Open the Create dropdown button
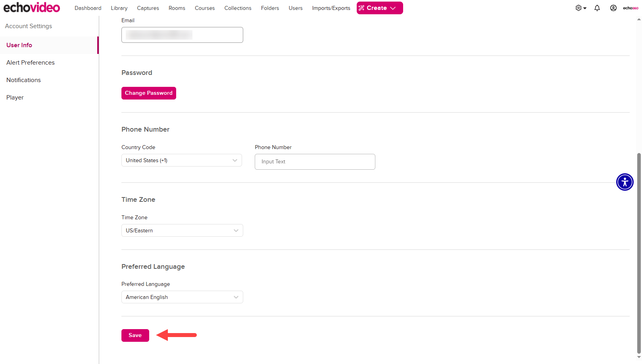The width and height of the screenshot is (642, 364). [379, 8]
